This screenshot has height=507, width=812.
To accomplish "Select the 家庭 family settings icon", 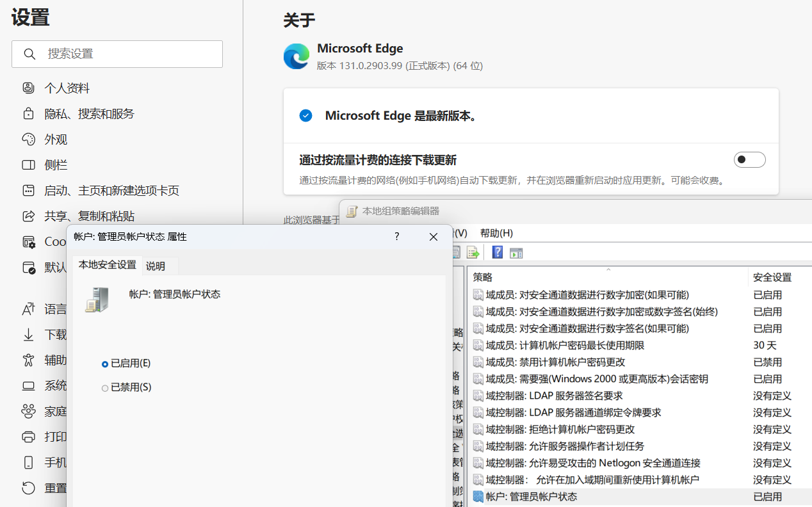I will pyautogui.click(x=29, y=412).
